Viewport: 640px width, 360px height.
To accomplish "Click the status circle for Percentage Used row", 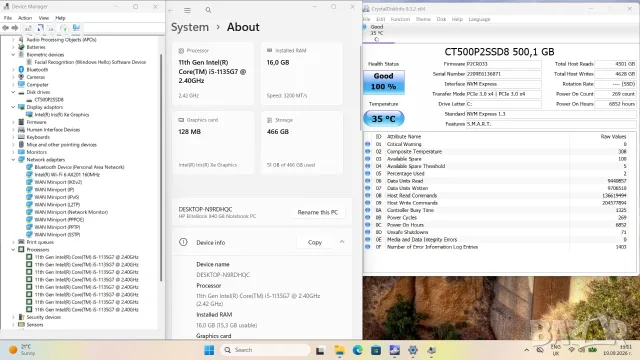I will point(367,173).
